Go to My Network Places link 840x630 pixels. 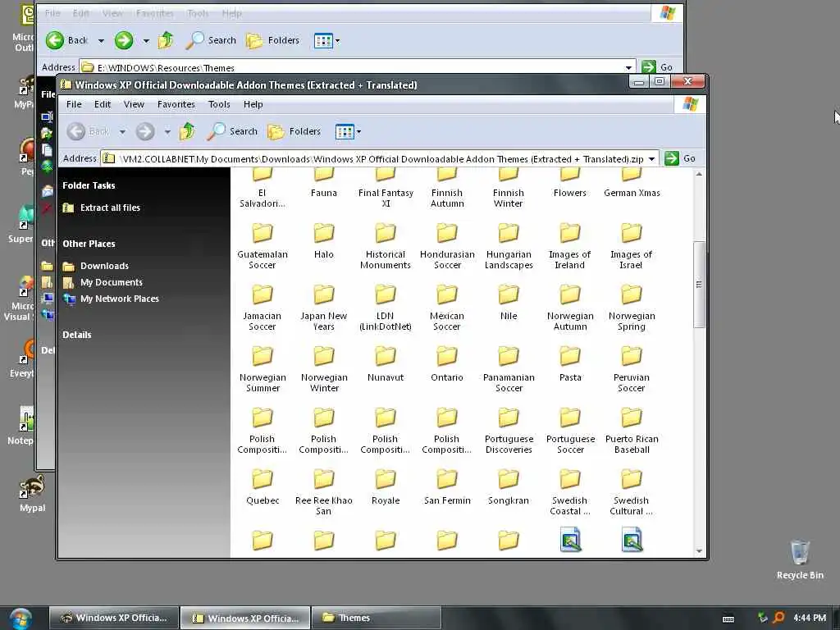(111, 299)
